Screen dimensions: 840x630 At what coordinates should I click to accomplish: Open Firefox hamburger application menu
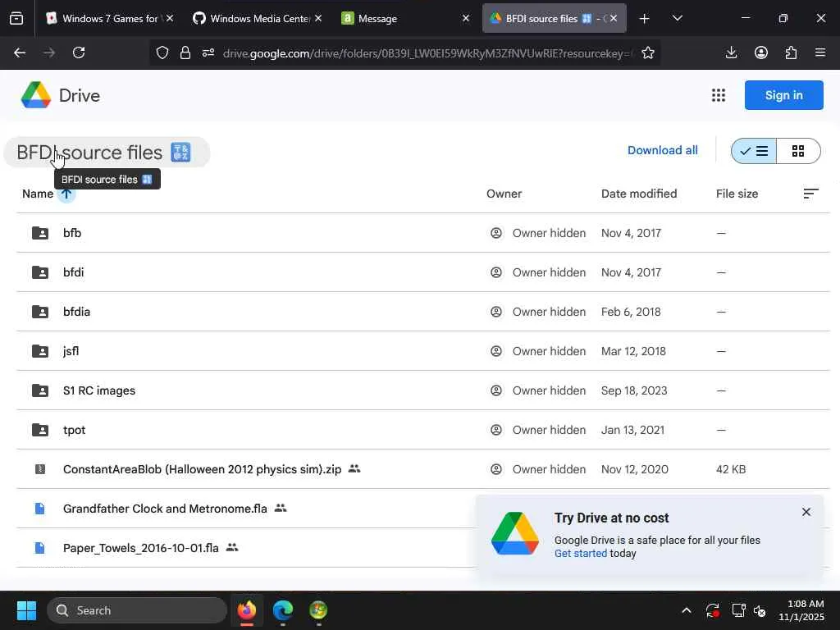820,52
